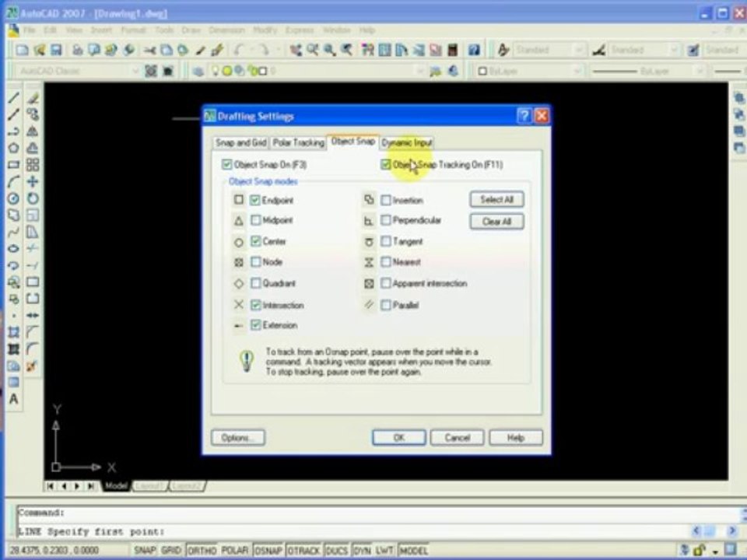Select the Array modify tool

click(33, 165)
